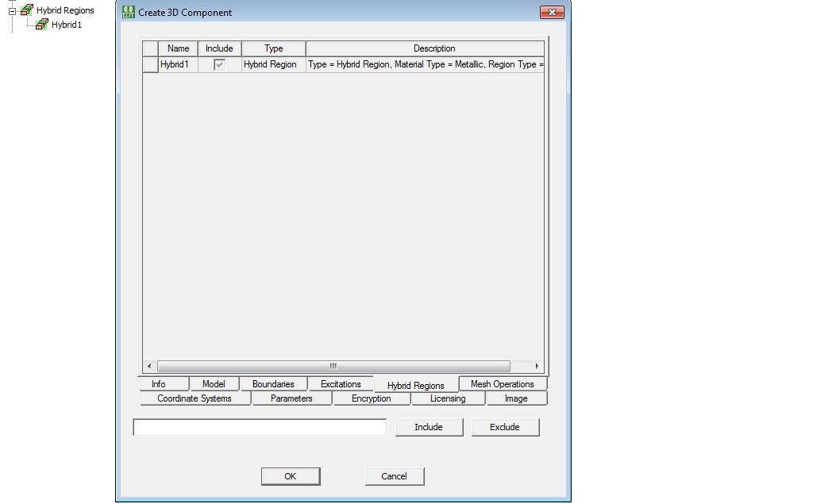Click the empty filter text field

259,427
